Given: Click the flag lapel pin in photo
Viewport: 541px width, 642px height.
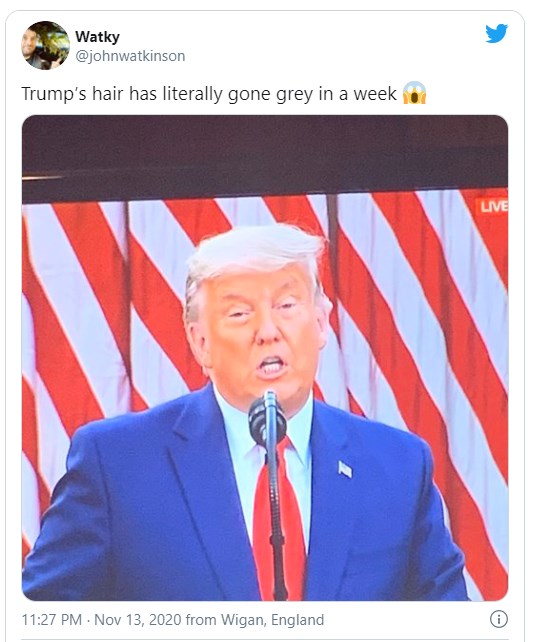Looking at the screenshot, I should (345, 469).
